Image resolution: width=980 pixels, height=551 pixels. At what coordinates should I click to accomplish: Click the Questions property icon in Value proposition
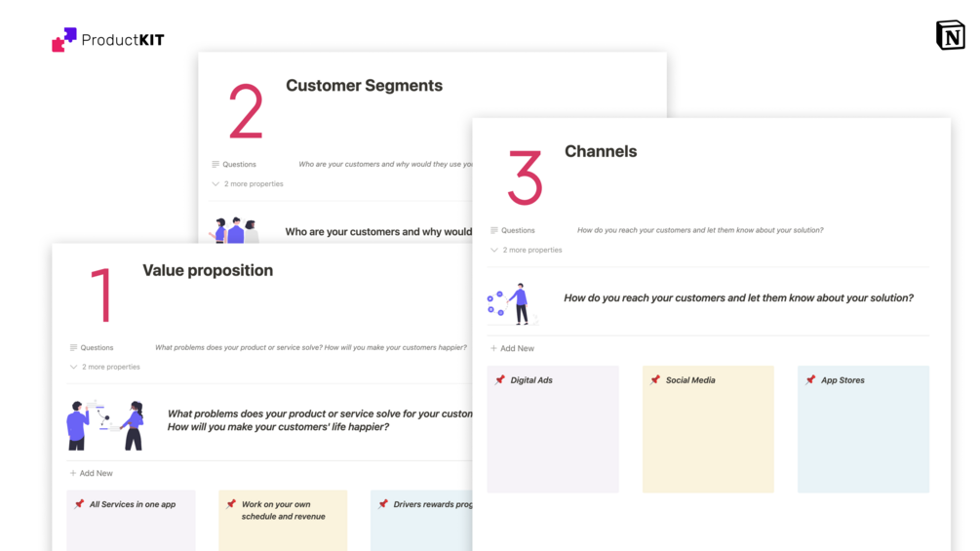pos(73,347)
